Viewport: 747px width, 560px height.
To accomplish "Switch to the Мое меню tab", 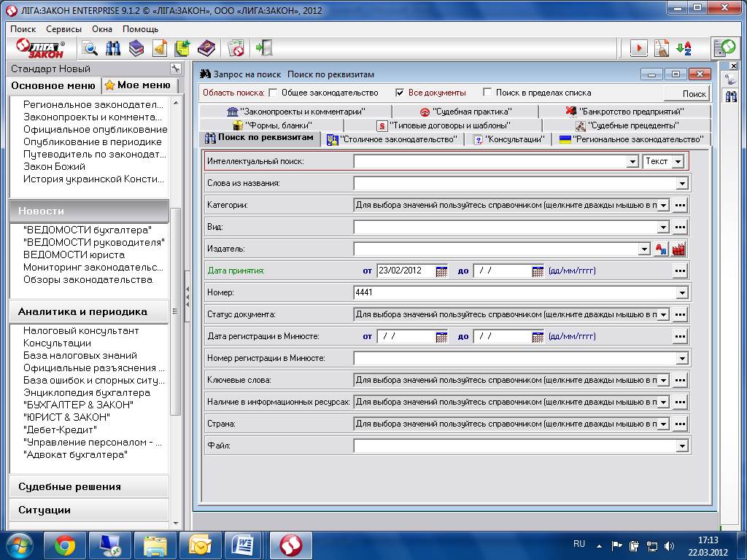I will pos(139,85).
